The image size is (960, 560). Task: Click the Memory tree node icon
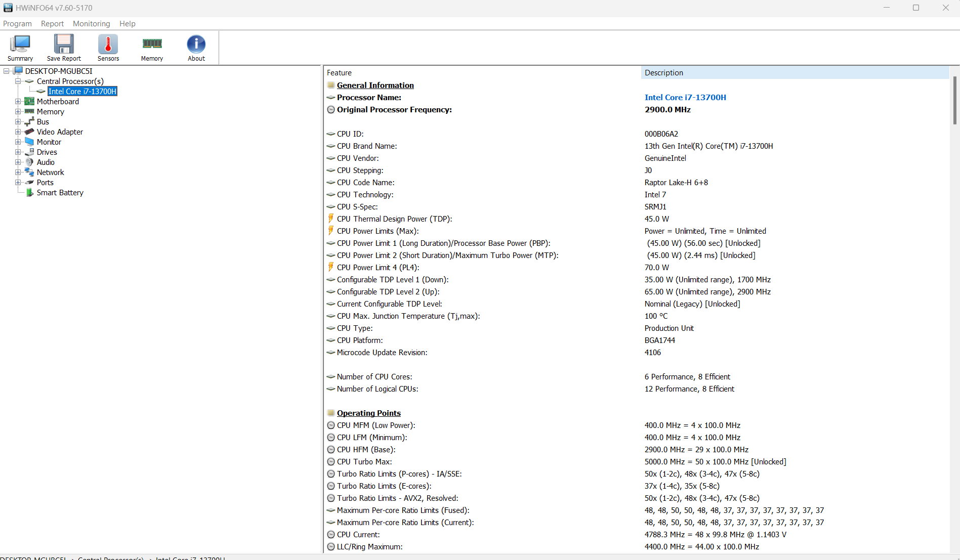click(29, 111)
